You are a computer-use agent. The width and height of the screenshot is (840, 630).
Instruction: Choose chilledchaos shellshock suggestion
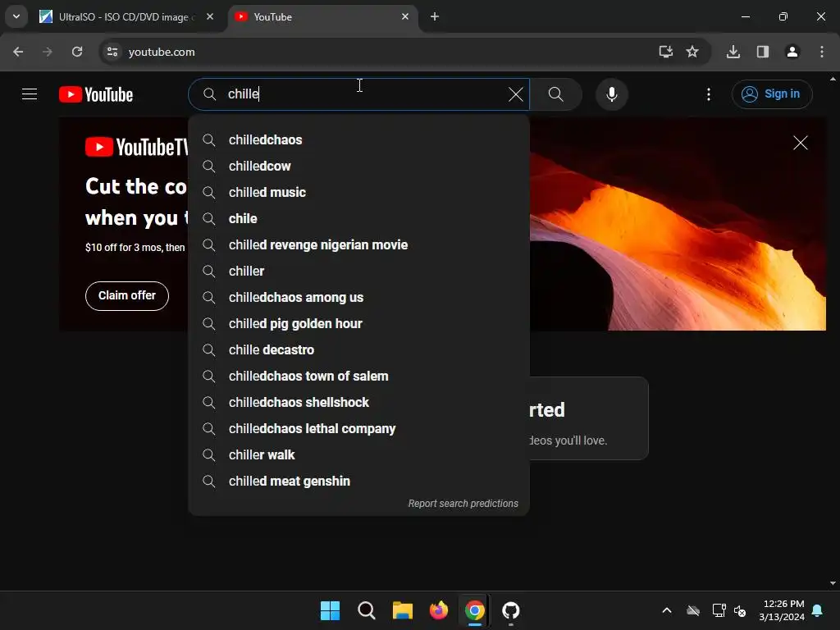click(359, 402)
